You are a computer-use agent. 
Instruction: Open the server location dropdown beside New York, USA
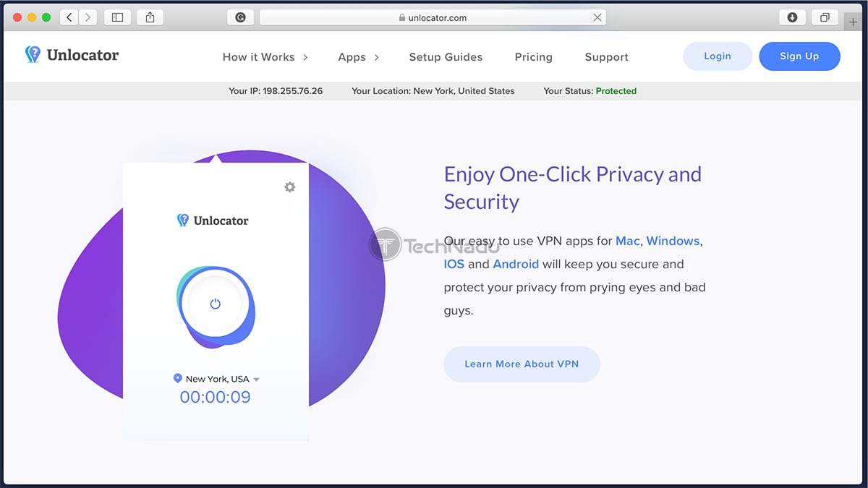pos(257,378)
